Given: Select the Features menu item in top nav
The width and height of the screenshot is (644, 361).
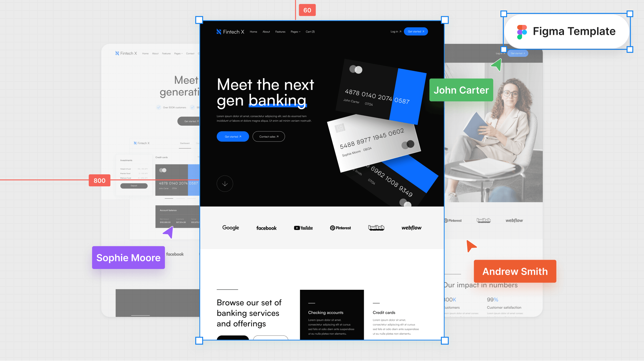Looking at the screenshot, I should tap(280, 31).
